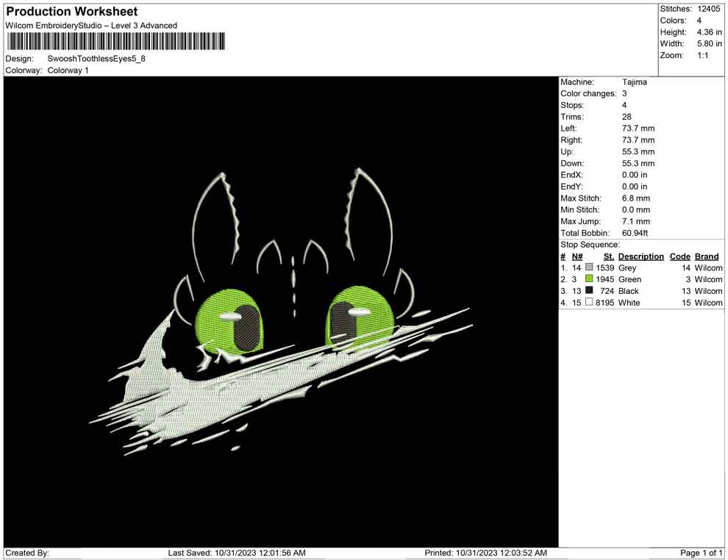Screen dimensions: 728x560
Task: Click total bobbin value '60.94ft'
Action: tap(635, 233)
